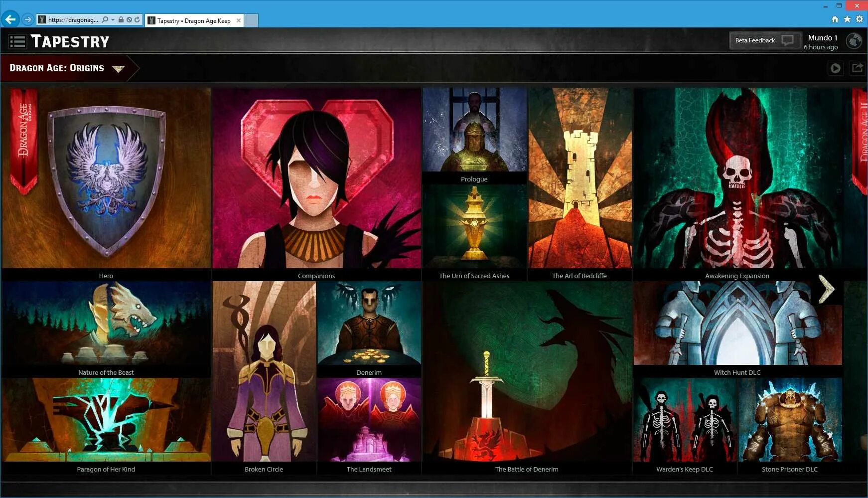Image resolution: width=868 pixels, height=498 pixels.
Task: Open The Battle of Denerim tile
Action: (527, 378)
